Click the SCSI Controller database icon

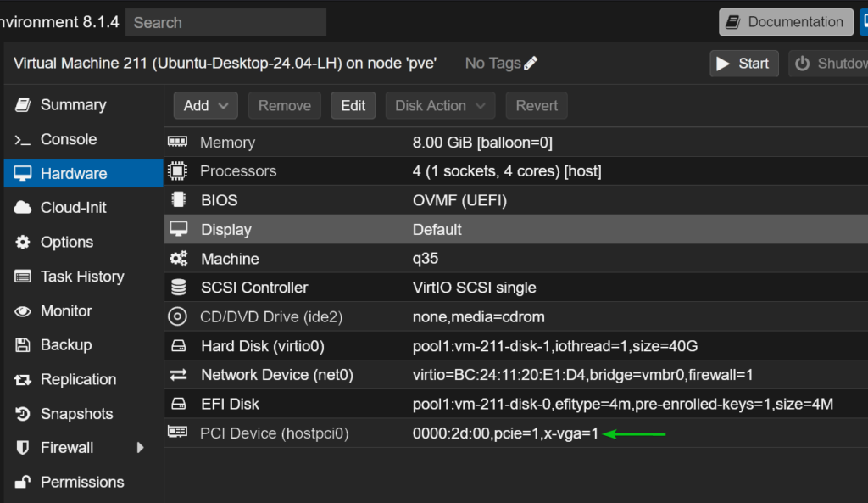(178, 288)
